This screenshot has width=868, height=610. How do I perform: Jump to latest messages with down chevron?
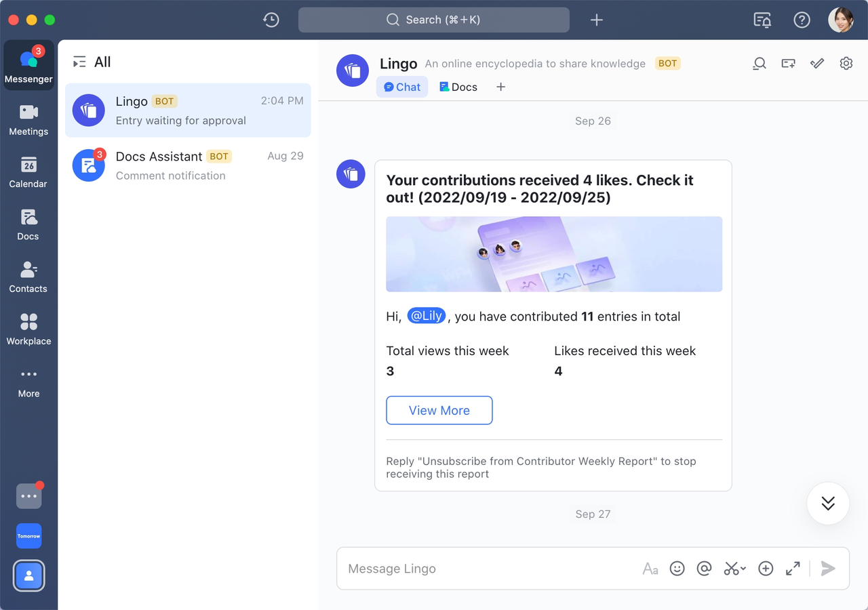[827, 503]
